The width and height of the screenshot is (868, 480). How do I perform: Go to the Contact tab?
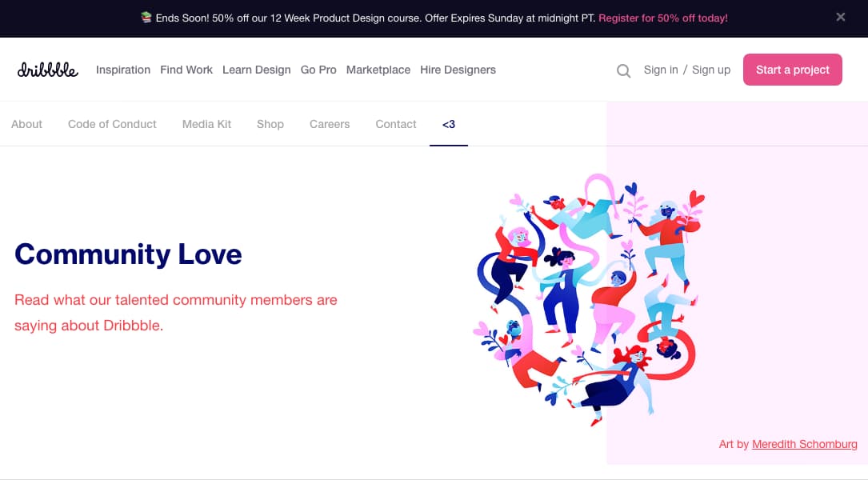click(x=396, y=124)
